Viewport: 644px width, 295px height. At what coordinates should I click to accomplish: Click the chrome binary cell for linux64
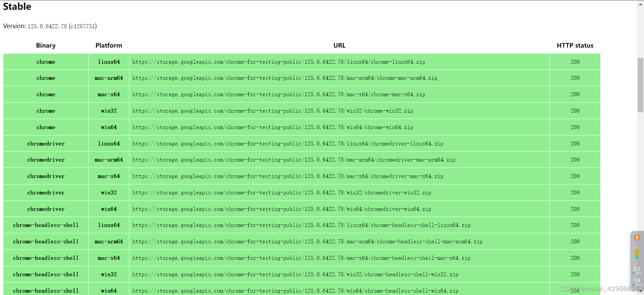[46, 62]
